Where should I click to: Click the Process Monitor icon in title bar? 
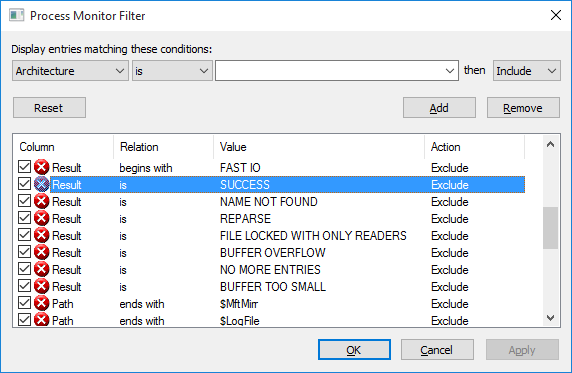click(x=17, y=16)
